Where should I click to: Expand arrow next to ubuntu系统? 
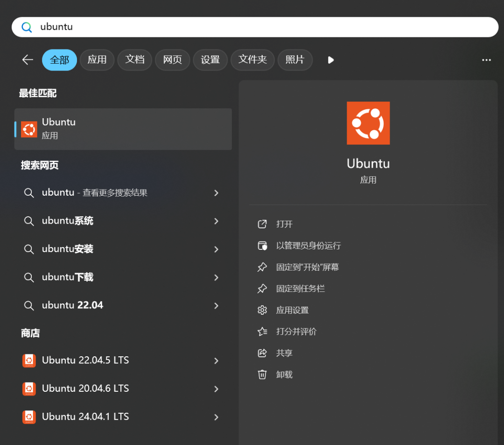coord(217,221)
